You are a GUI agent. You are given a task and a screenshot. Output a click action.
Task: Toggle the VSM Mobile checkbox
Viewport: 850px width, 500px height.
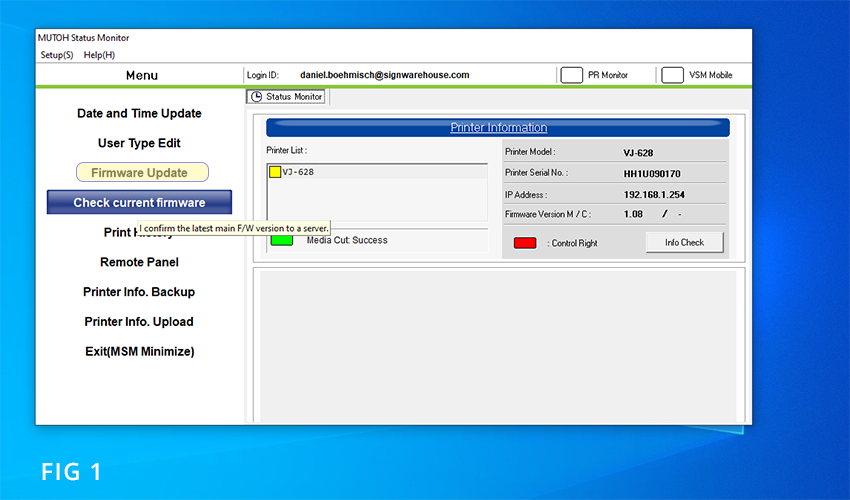pos(672,75)
